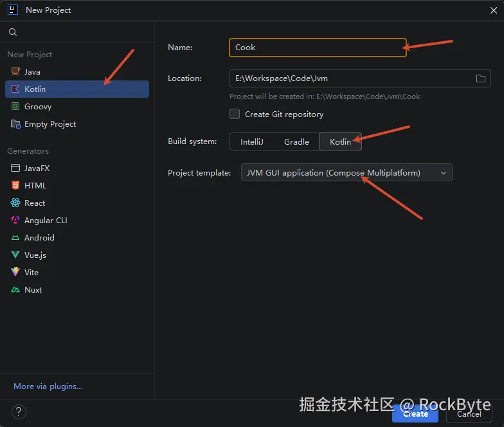Enable Create Git repository checkbox

(x=235, y=114)
